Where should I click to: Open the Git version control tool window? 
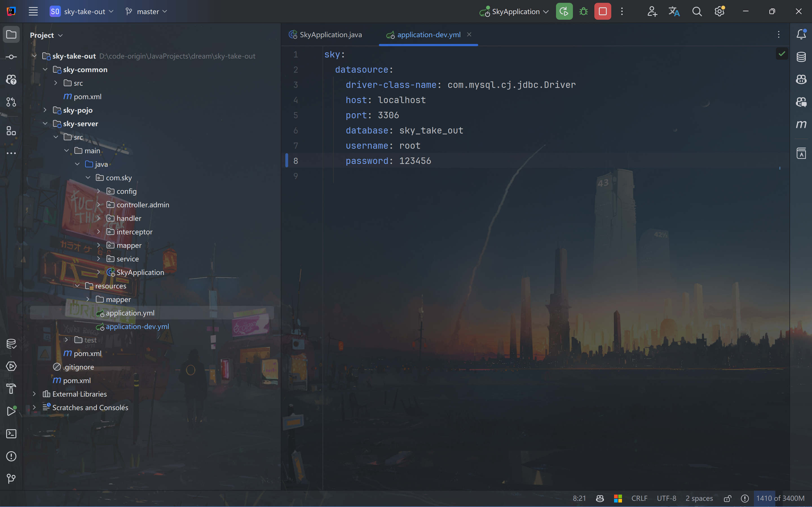11,479
